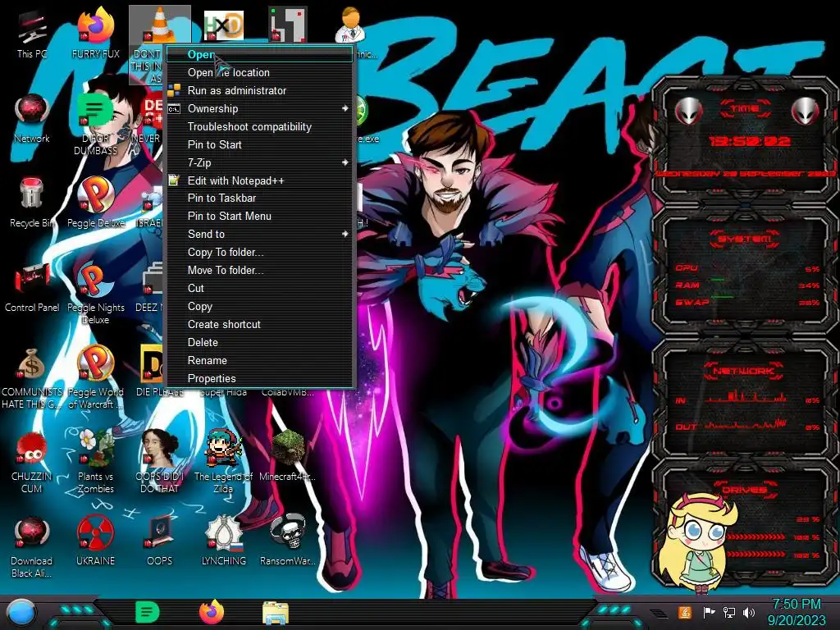Select the gray maze game desktop icon
The width and height of the screenshot is (840, 630).
pos(288,24)
